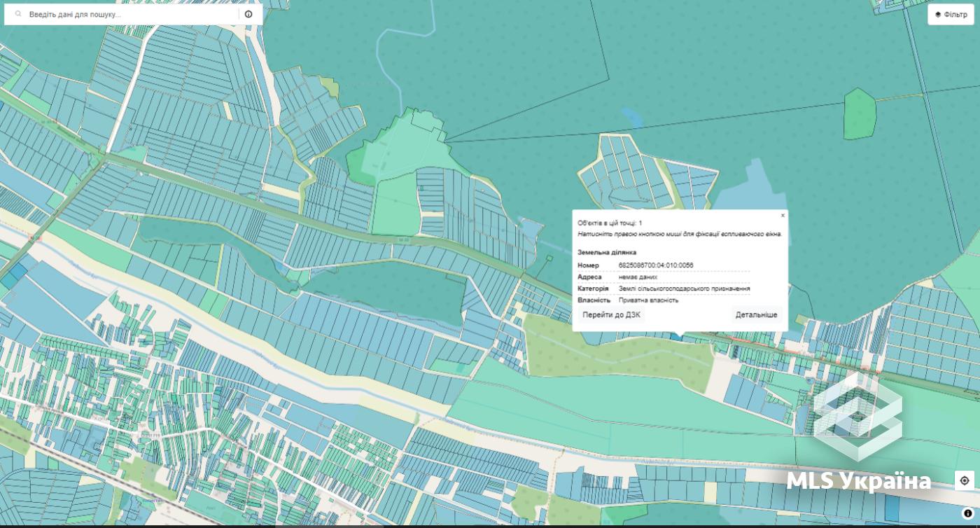Click the MLS Україна cube logo
Image resolution: width=980 pixels, height=528 pixels.
[x=857, y=417]
